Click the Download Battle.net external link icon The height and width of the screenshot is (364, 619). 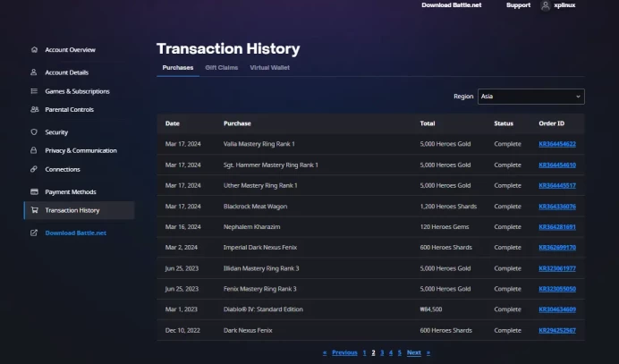coord(34,233)
